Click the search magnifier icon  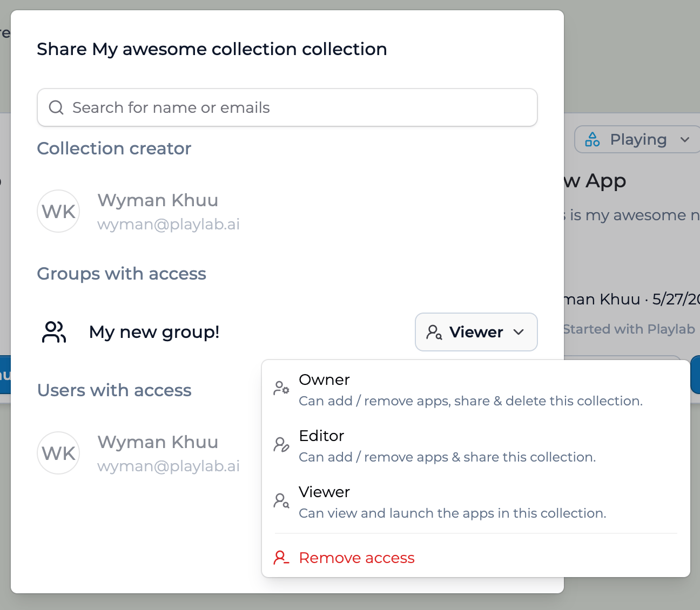click(56, 107)
